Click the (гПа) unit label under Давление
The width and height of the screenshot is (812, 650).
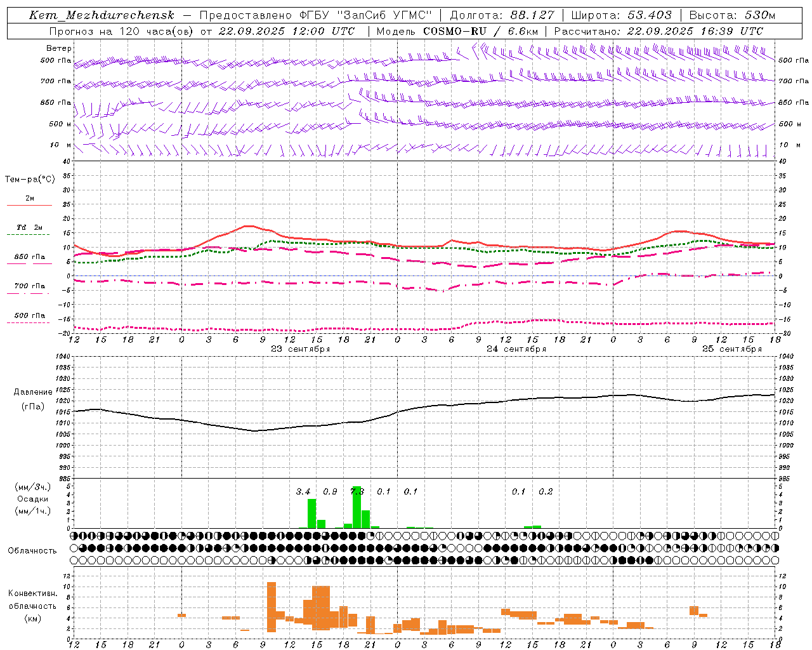[x=32, y=407]
